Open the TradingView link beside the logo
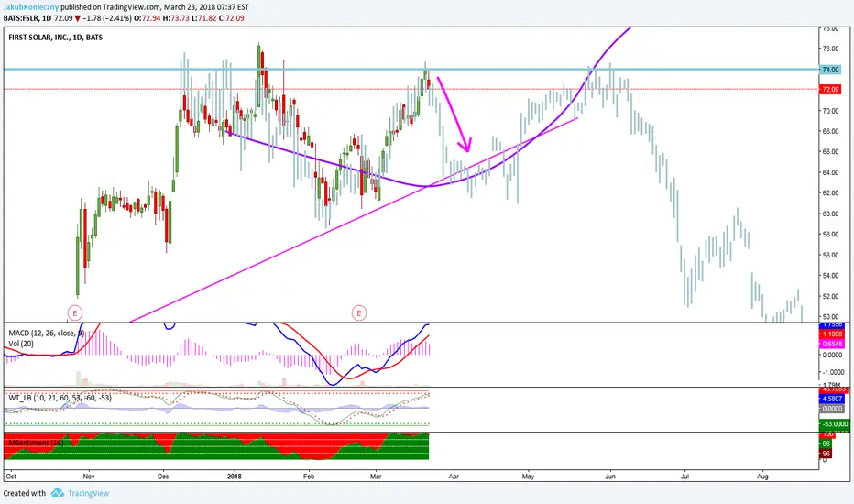This screenshot has width=854, height=504. pos(88,493)
